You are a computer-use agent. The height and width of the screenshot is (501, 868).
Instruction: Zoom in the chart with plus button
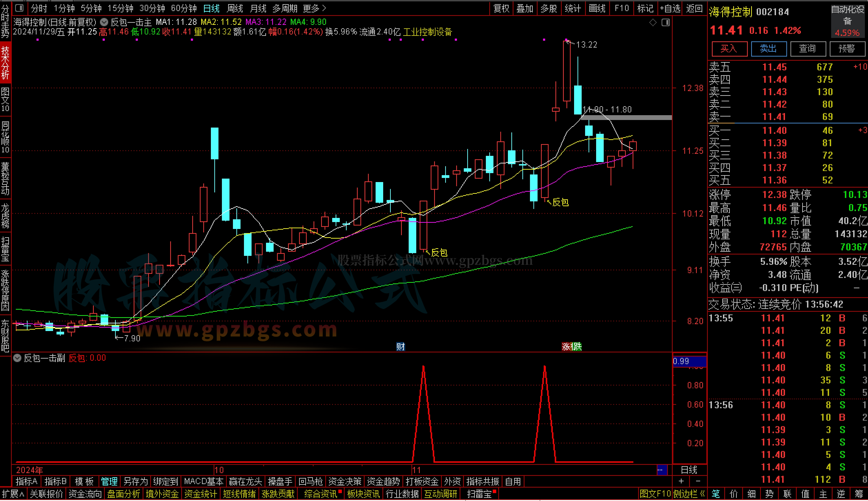681,481
